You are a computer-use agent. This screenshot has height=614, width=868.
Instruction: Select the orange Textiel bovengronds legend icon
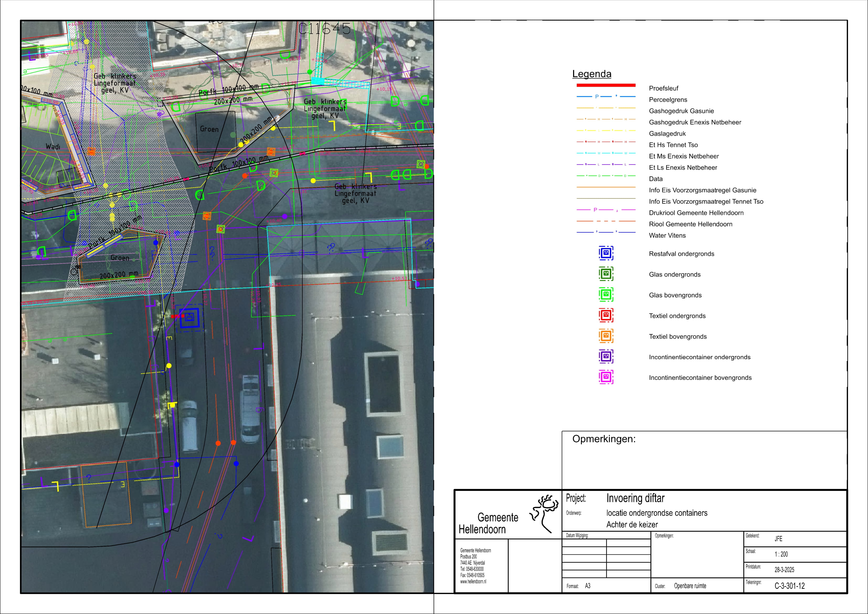606,336
